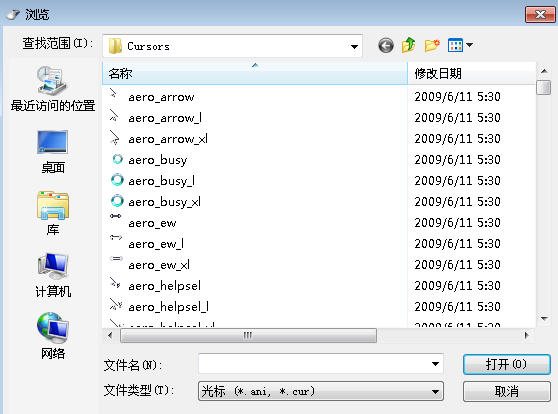558x414 pixels.
Task: Sort by the 修改日期 column header
Action: 471,73
